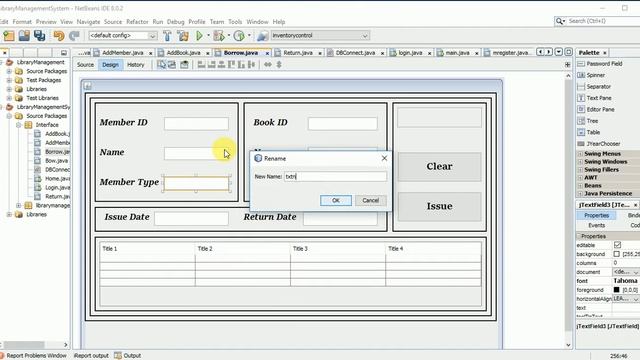Viewport: 640px width, 360px height.
Task: Click the search magnifier icon
Action: coord(559,21)
